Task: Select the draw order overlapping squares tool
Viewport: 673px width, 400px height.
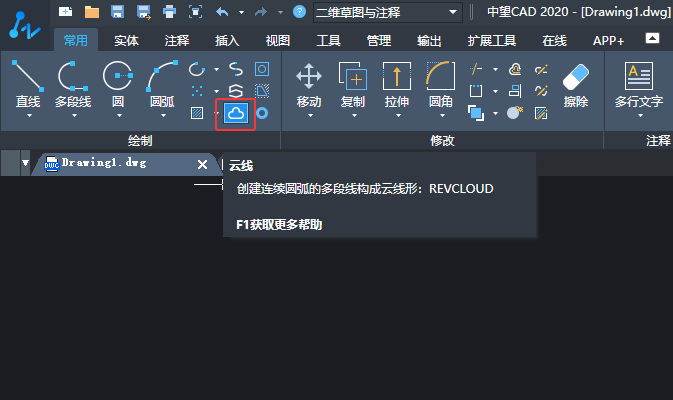Action: [476, 113]
